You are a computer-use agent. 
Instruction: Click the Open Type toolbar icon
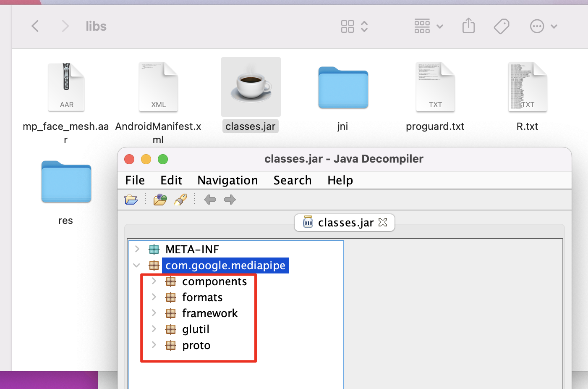click(160, 200)
